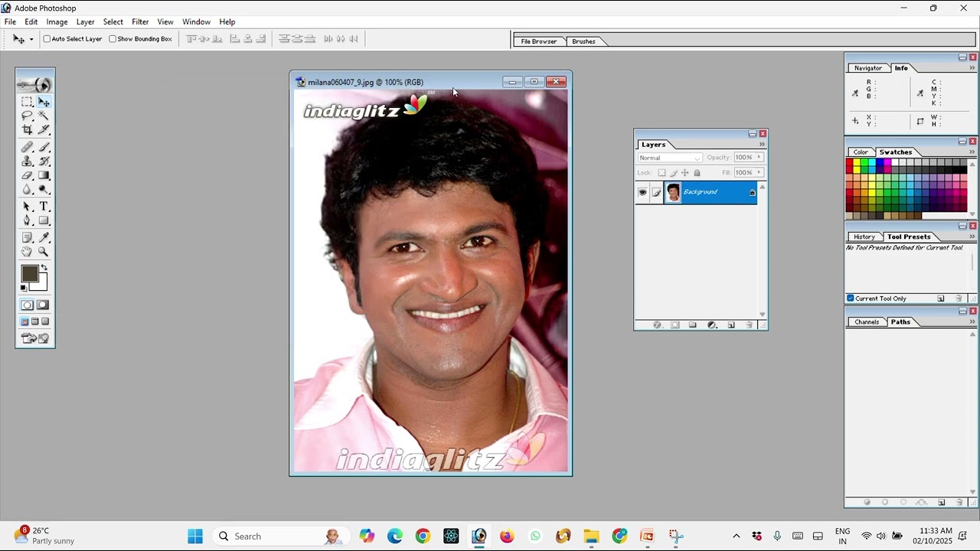Viewport: 980px width, 551px height.
Task: Select the Crop tool
Action: tap(27, 130)
